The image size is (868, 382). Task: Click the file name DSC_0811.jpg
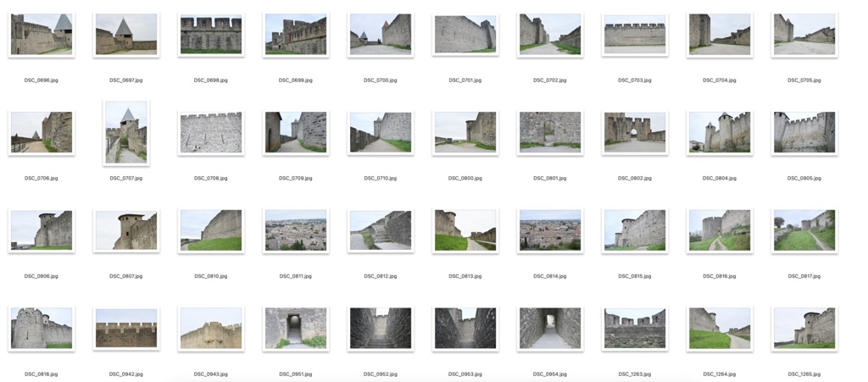pyautogui.click(x=296, y=276)
